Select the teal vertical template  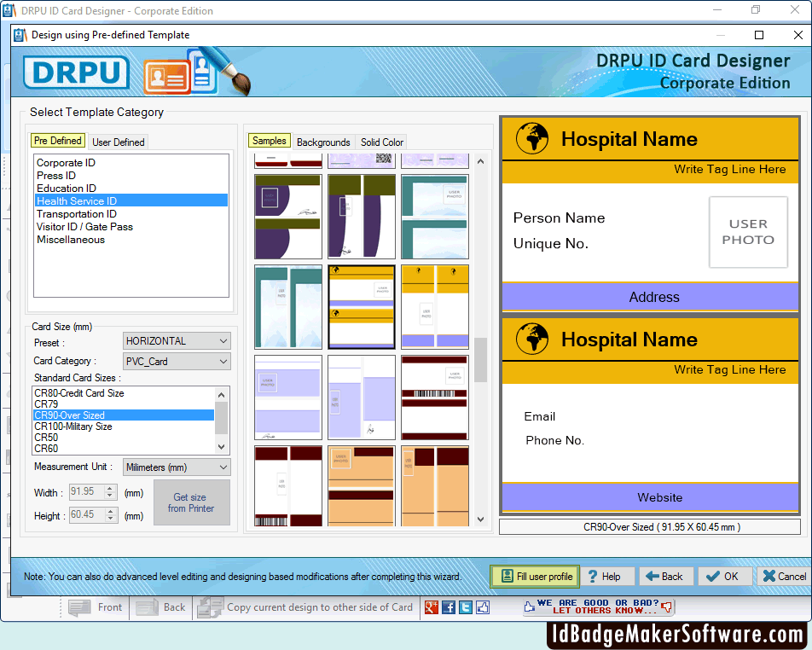point(288,307)
